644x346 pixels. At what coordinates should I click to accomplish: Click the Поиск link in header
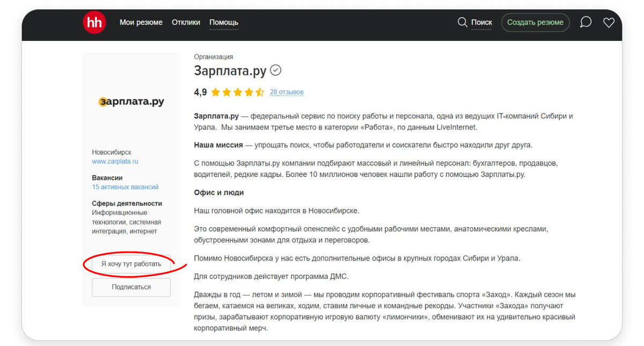(481, 22)
